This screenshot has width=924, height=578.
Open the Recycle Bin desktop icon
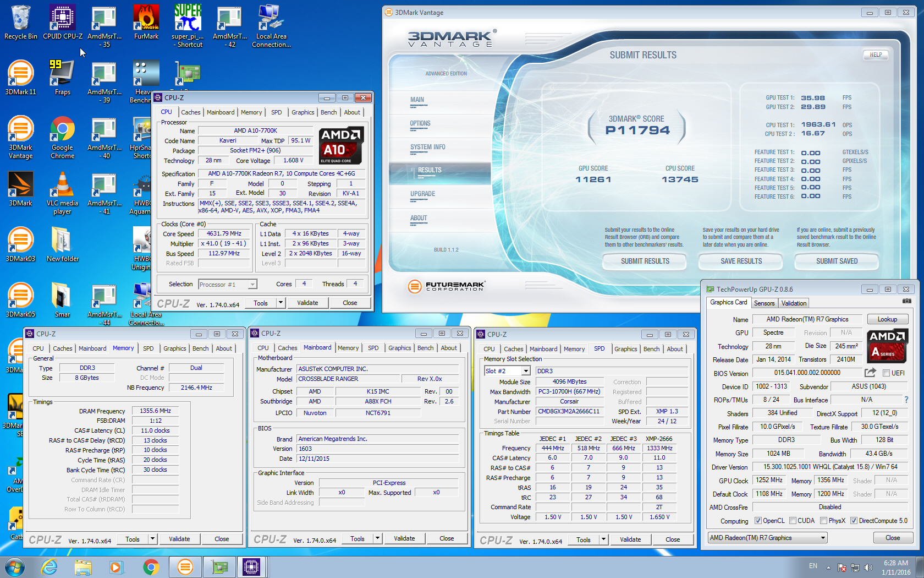tap(21, 22)
